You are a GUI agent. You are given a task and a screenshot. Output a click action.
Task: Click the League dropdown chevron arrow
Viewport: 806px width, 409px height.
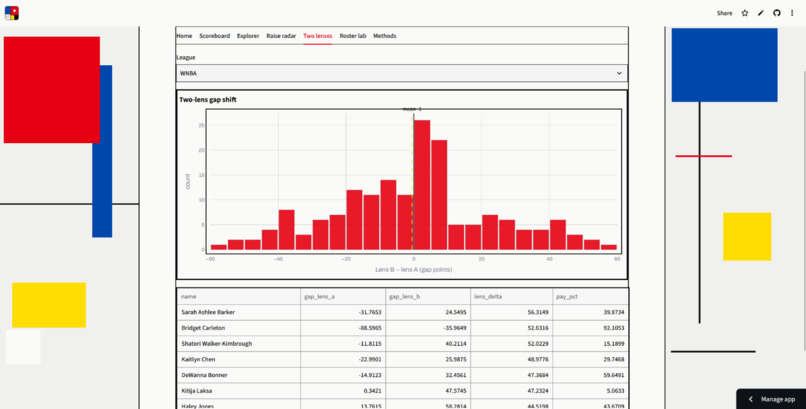(619, 73)
